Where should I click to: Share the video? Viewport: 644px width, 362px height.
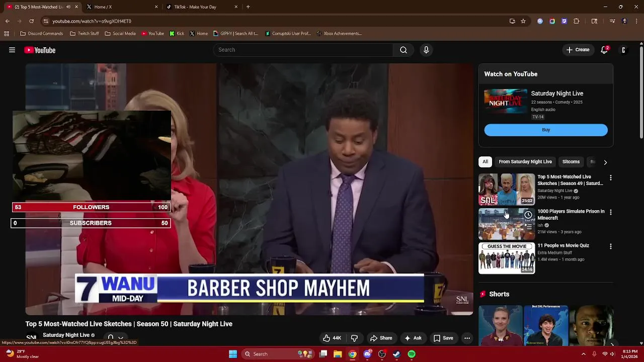point(381,338)
